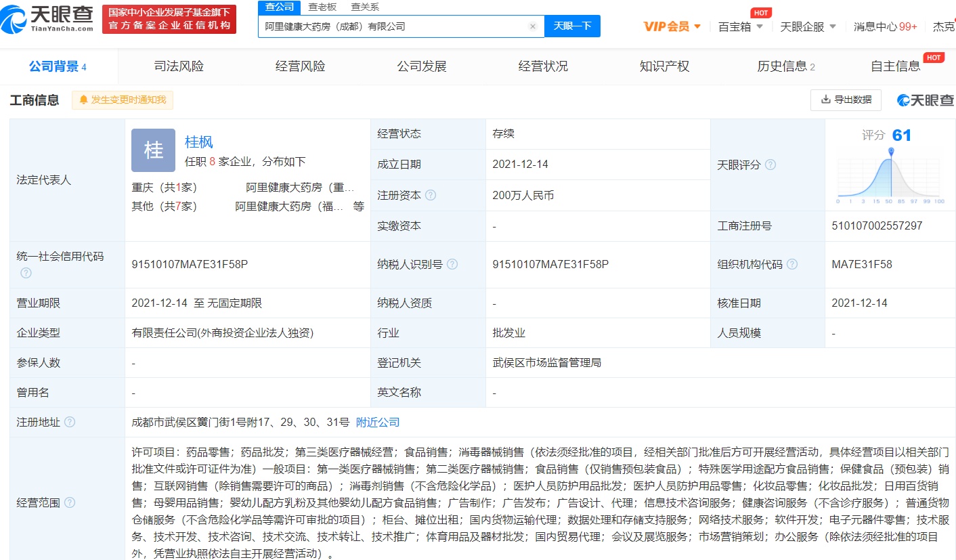Click the TianYanCha logo in header
The width and height of the screenshot is (956, 560).
(47, 18)
